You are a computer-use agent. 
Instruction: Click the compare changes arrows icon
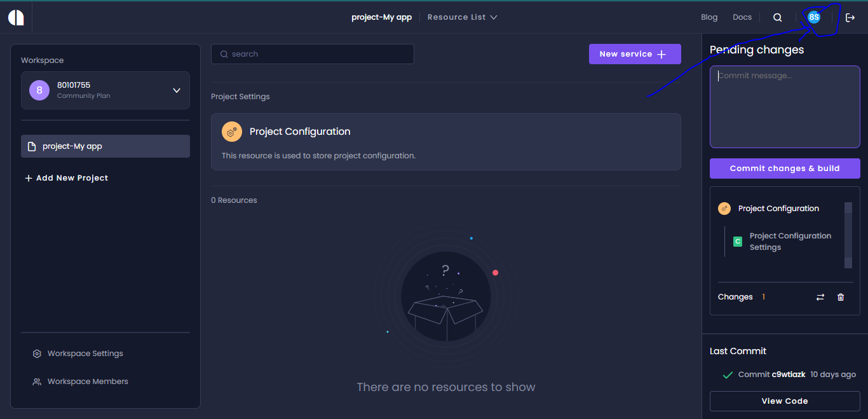820,297
